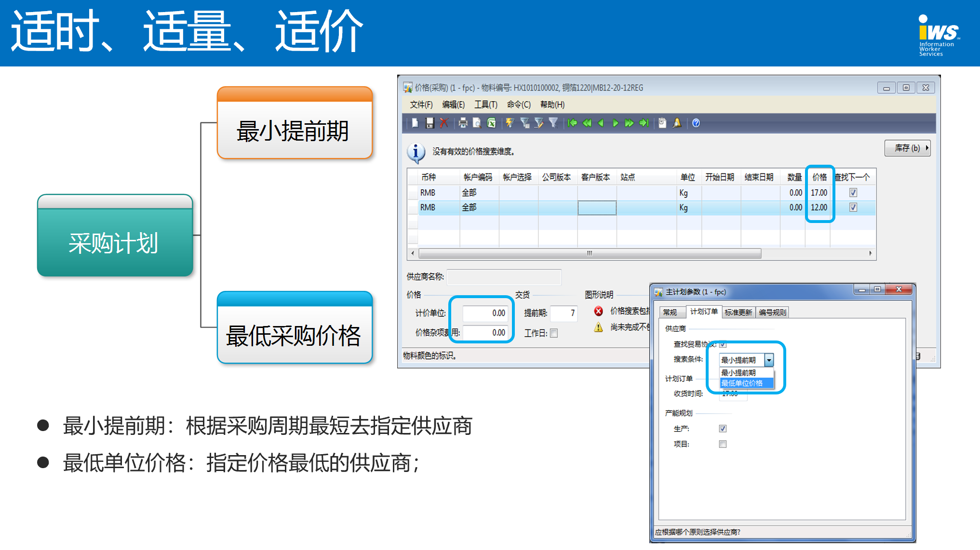Viewport: 980px width, 550px height.
Task: Click the alert bell icon
Action: [x=677, y=123]
